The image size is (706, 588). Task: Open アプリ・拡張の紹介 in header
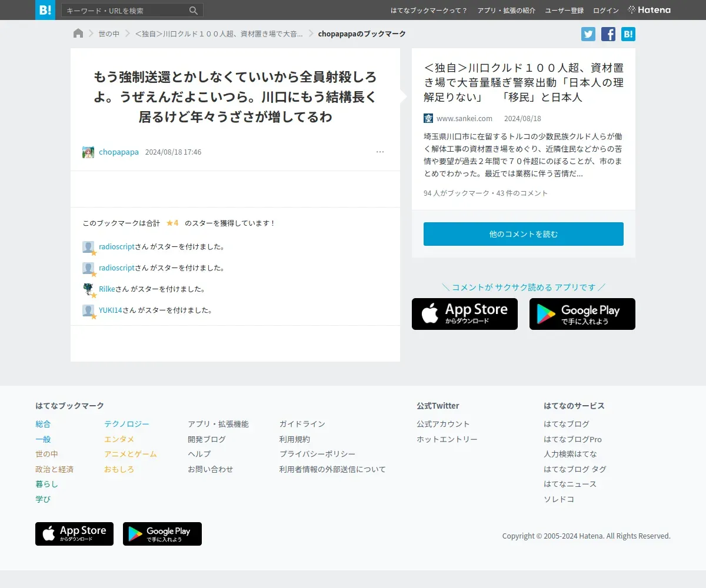(x=507, y=11)
